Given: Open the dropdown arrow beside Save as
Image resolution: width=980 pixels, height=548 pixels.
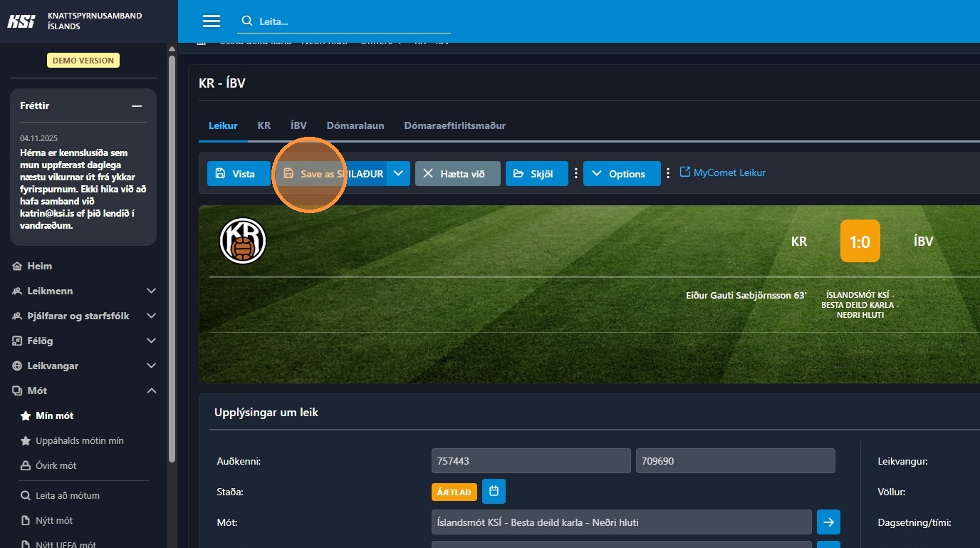Looking at the screenshot, I should click(x=399, y=174).
